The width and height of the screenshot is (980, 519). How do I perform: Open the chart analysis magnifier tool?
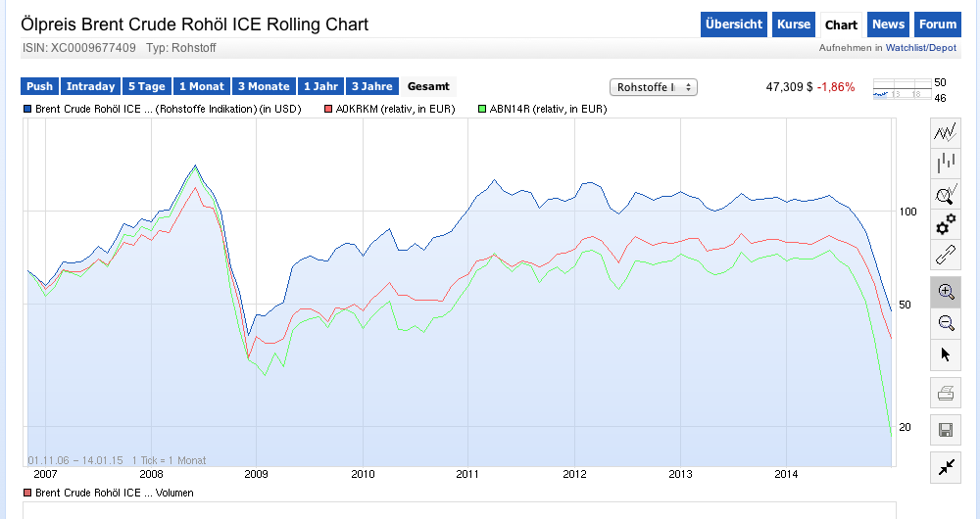tap(945, 195)
